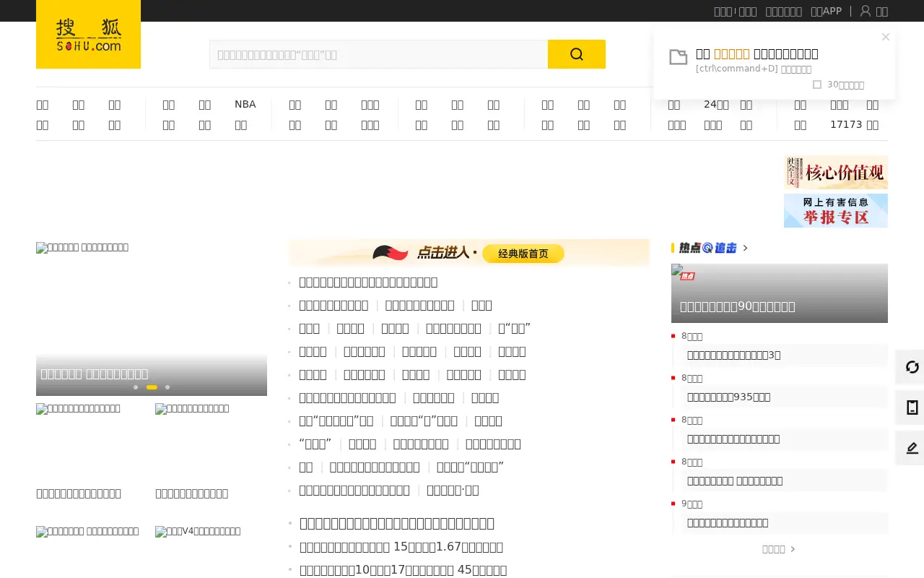This screenshot has height=578, width=924.
Task: Open the 17173 navigation link
Action: (x=847, y=124)
